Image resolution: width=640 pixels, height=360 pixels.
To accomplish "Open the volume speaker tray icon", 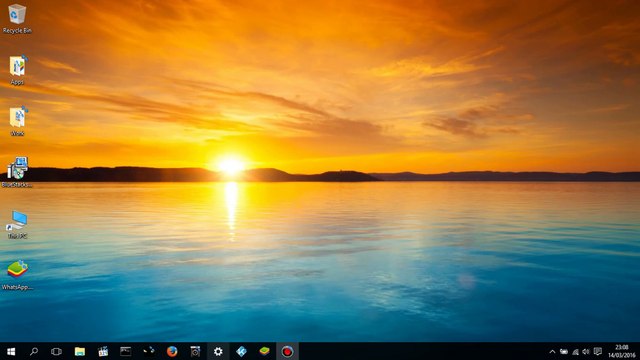I will click(x=586, y=351).
